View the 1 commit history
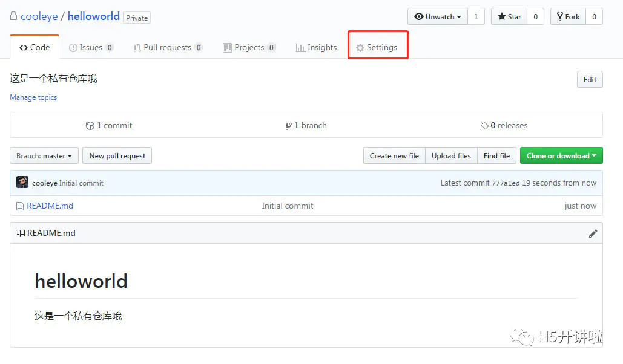The width and height of the screenshot is (623, 364). (x=109, y=125)
